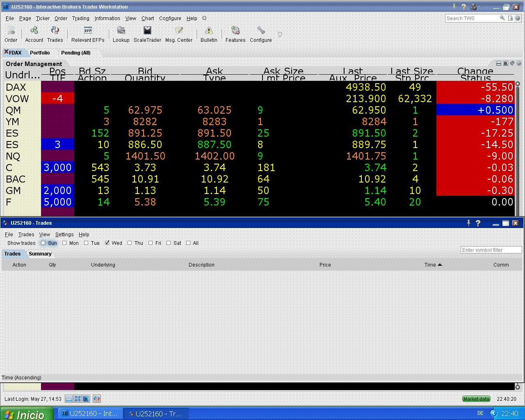Image resolution: width=525 pixels, height=420 pixels.
Task: Open the Ticker menu in main window
Action: click(43, 18)
